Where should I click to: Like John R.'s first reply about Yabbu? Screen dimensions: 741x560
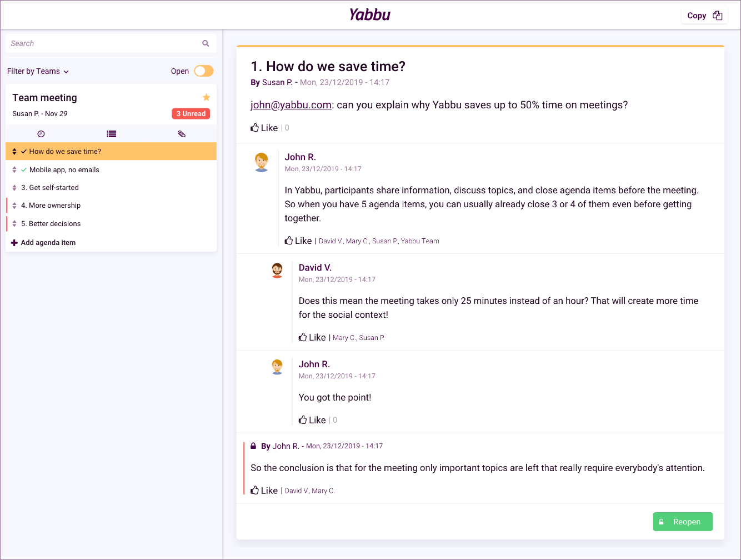click(x=298, y=241)
